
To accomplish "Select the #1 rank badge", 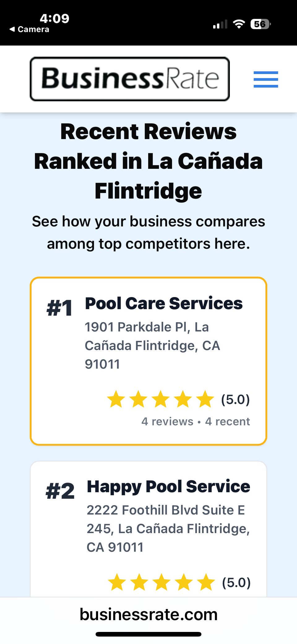I will (59, 308).
